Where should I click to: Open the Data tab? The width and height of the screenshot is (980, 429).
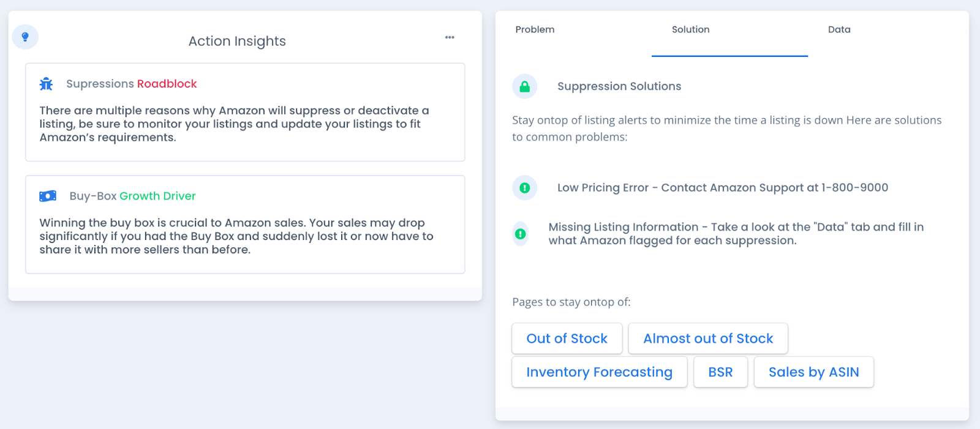[839, 29]
